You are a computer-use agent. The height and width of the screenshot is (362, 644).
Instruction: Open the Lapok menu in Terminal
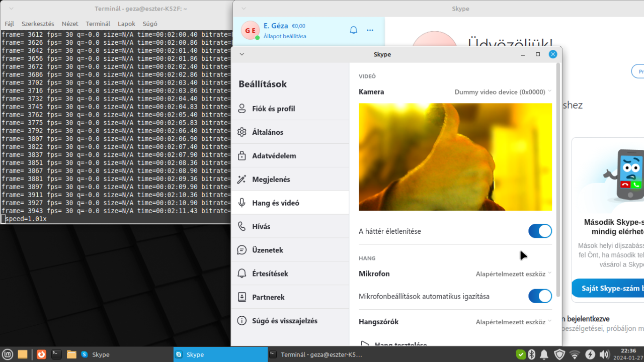(126, 24)
